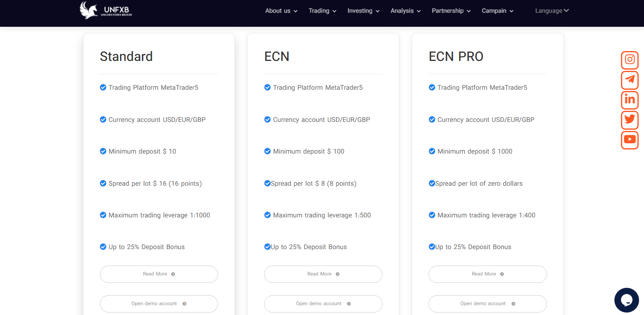The width and height of the screenshot is (644, 315).
Task: Open the live chat bubble
Action: coord(626,300)
